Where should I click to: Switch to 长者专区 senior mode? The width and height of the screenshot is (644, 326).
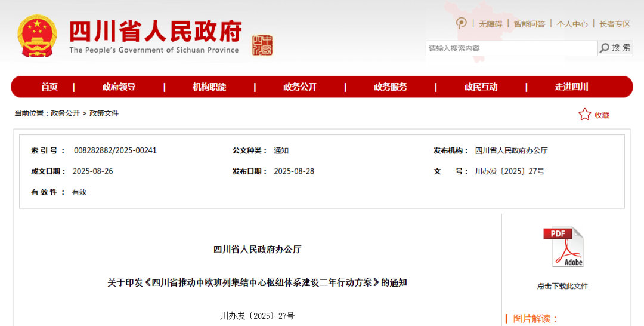[615, 24]
